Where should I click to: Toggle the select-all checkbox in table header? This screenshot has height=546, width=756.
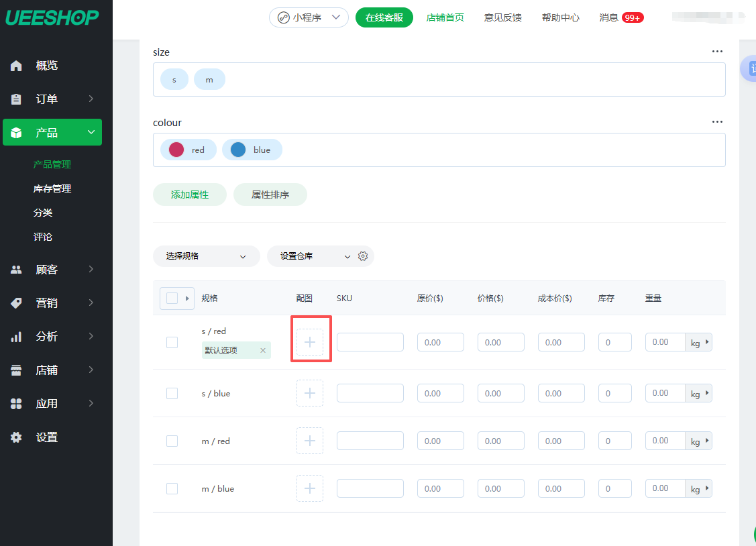click(172, 298)
